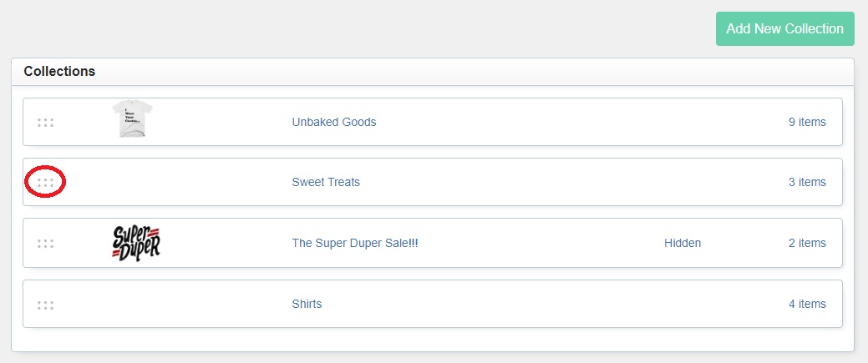Open the Super Duper logo thumbnail
The width and height of the screenshot is (868, 363).
click(136, 243)
